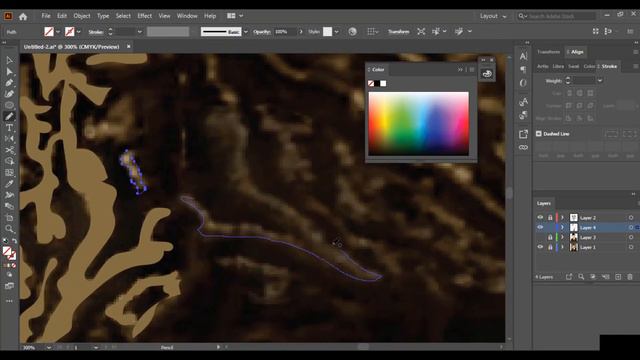Click the Stroke label in control bar
The height and width of the screenshot is (360, 640).
[96, 32]
